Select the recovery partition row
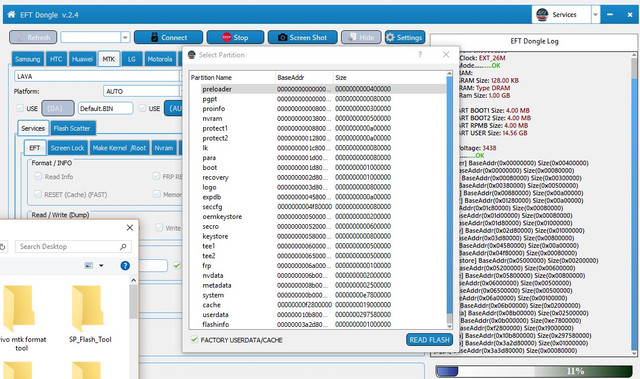Screen dimensions: 640x379 (x=318, y=177)
